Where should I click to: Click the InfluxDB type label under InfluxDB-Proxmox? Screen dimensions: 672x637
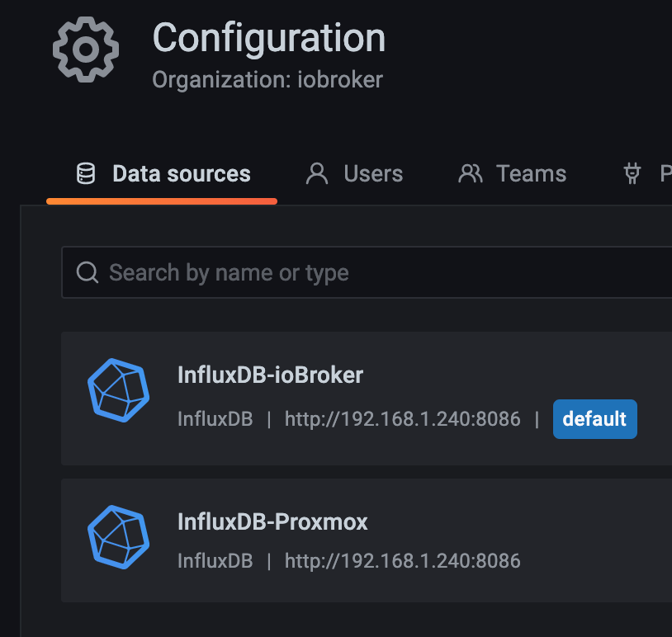[215, 561]
